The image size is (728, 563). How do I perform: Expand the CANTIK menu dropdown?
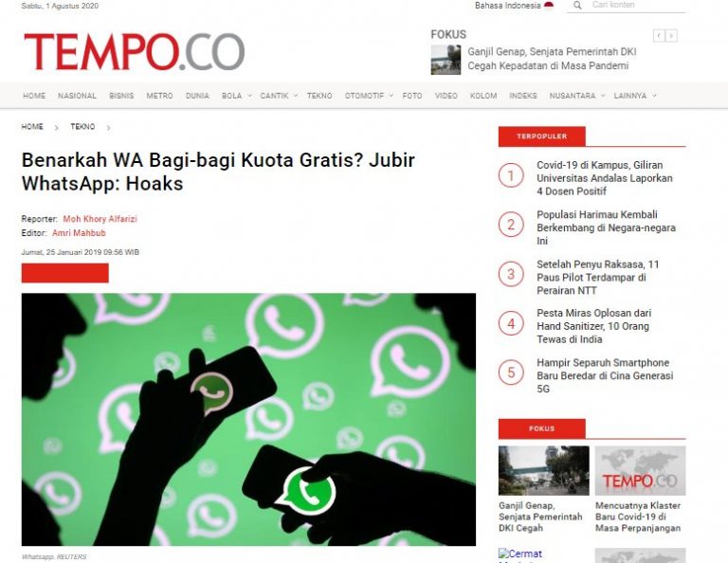tap(296, 96)
